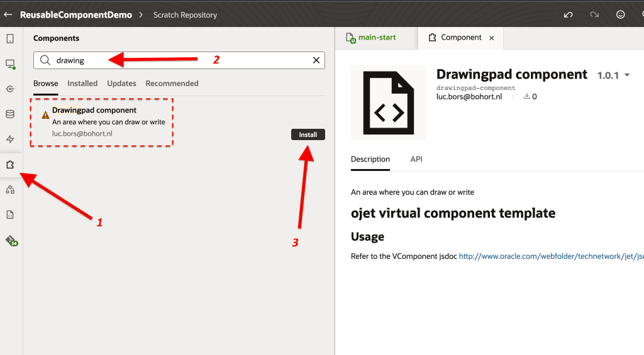This screenshot has height=355, width=644.
Task: Switch to the API tab
Action: coord(416,160)
